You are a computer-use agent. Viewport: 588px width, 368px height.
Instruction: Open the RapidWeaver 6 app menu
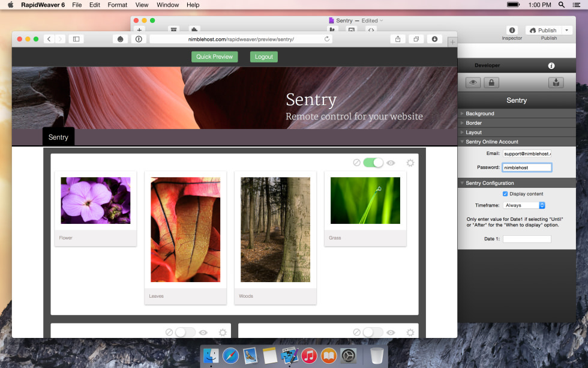click(x=43, y=5)
